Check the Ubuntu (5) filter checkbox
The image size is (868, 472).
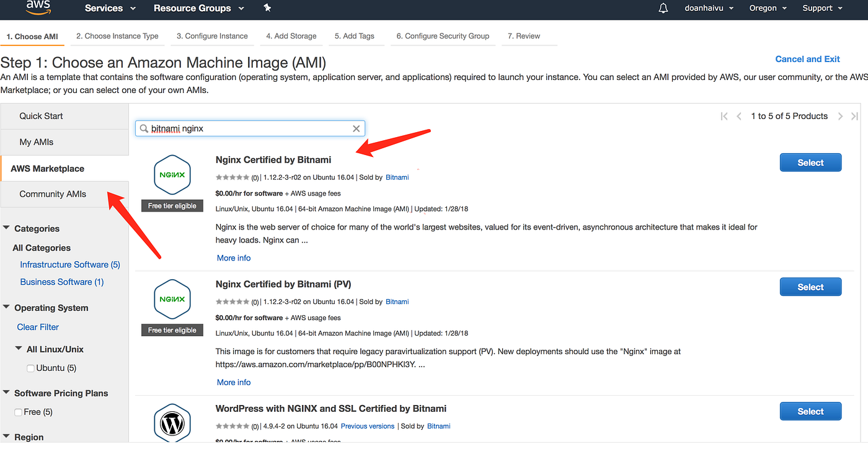pos(30,368)
